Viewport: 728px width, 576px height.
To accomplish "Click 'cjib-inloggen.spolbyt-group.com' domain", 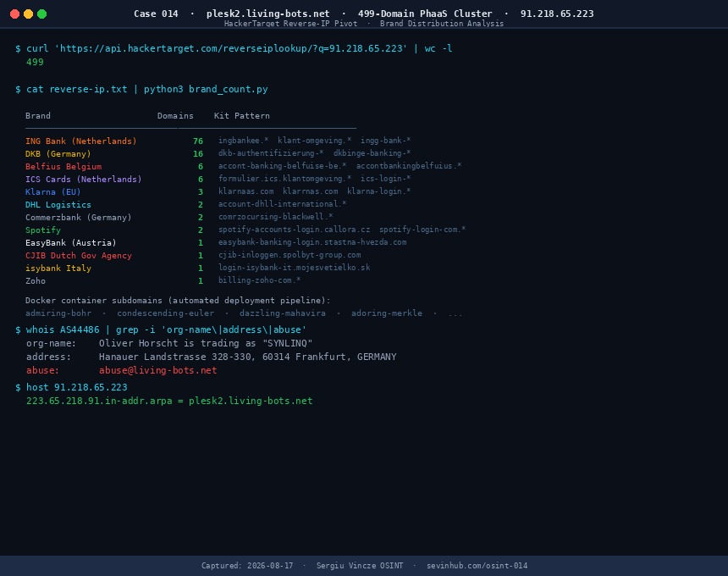I will (x=290, y=255).
